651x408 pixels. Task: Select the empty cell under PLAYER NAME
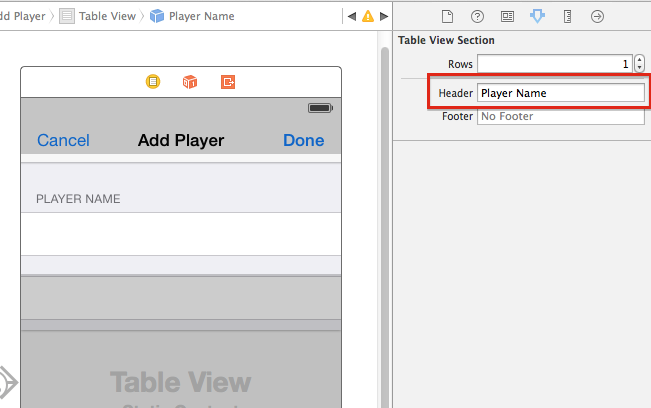(181, 234)
